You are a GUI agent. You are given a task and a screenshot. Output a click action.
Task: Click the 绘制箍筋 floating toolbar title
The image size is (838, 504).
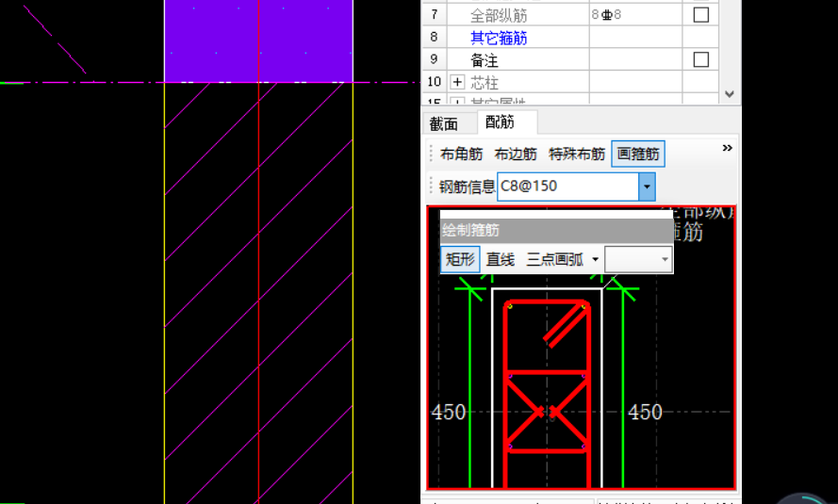pyautogui.click(x=556, y=231)
